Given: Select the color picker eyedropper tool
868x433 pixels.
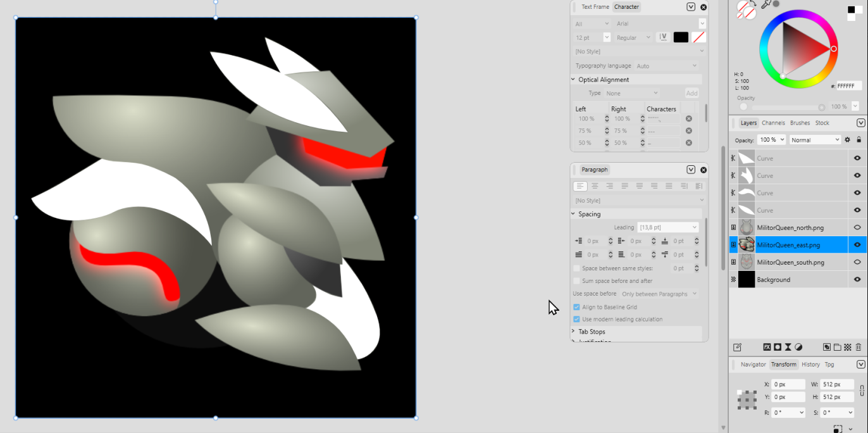Looking at the screenshot, I should point(766,4).
